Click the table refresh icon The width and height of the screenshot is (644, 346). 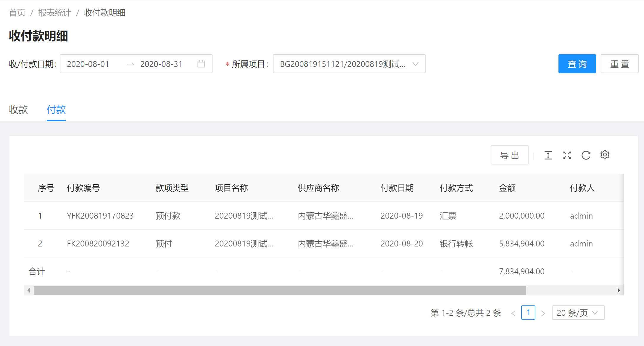pyautogui.click(x=586, y=155)
